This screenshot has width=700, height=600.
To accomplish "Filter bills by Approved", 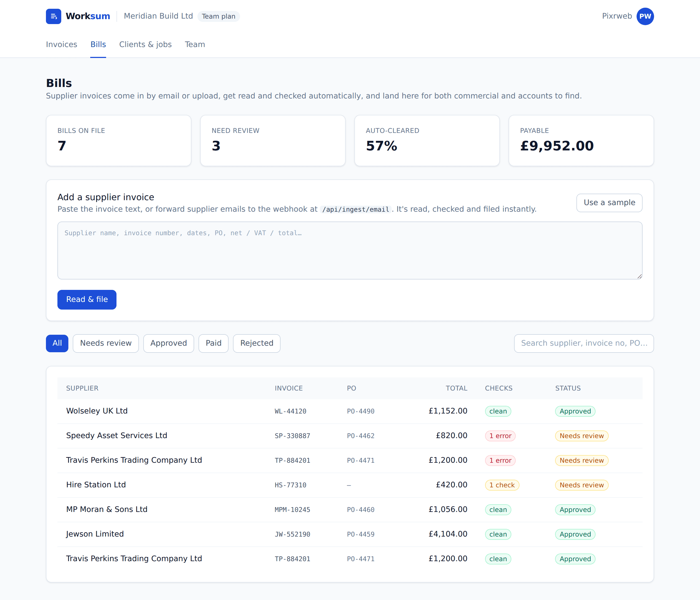I will (x=169, y=343).
